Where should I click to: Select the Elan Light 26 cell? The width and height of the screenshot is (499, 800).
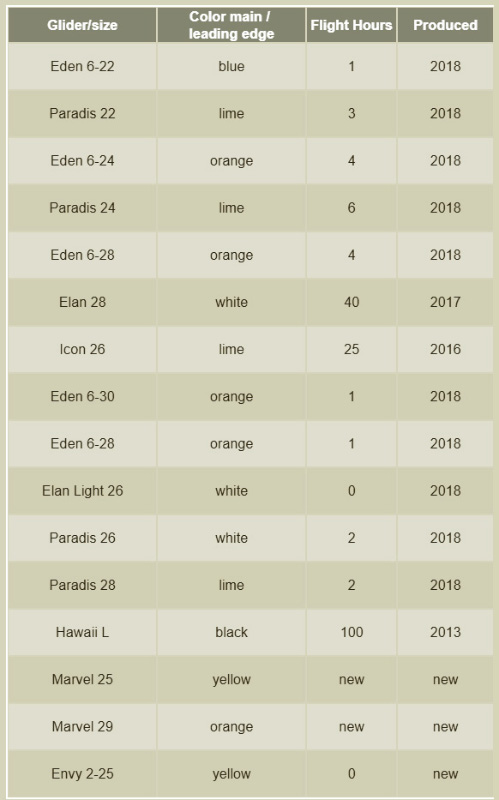coord(82,491)
